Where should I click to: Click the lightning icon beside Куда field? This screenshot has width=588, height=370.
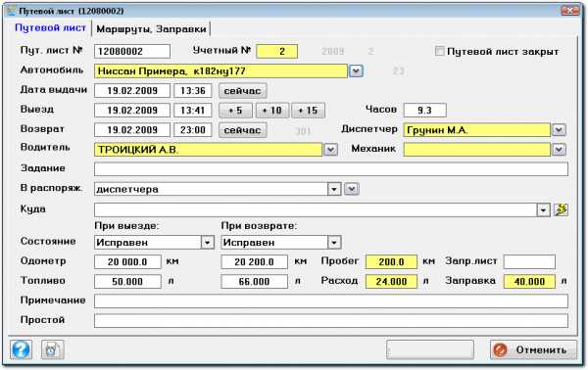[x=561, y=209]
